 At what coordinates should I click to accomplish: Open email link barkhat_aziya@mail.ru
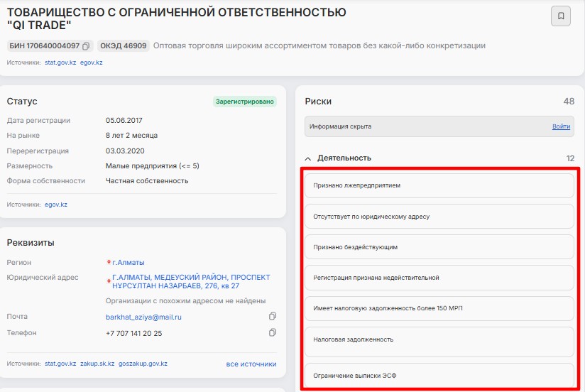[x=143, y=317]
